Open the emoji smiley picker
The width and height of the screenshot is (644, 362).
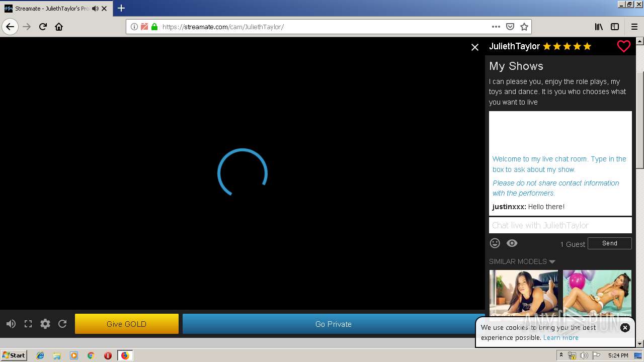tap(495, 243)
